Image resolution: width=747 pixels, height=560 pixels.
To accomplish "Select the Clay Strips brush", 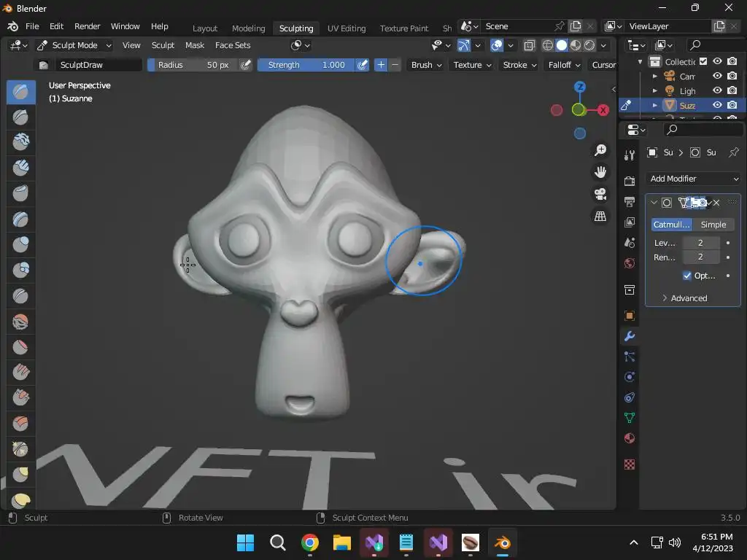I will [20, 168].
